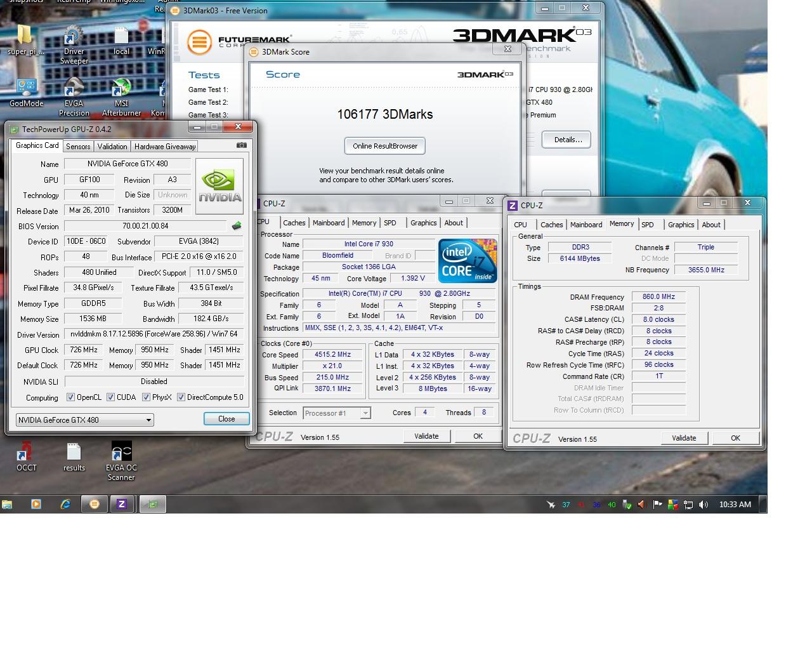The height and width of the screenshot is (650, 812).
Task: Toggle the OpenCL checkbox in GPU-Z
Action: pos(71,397)
